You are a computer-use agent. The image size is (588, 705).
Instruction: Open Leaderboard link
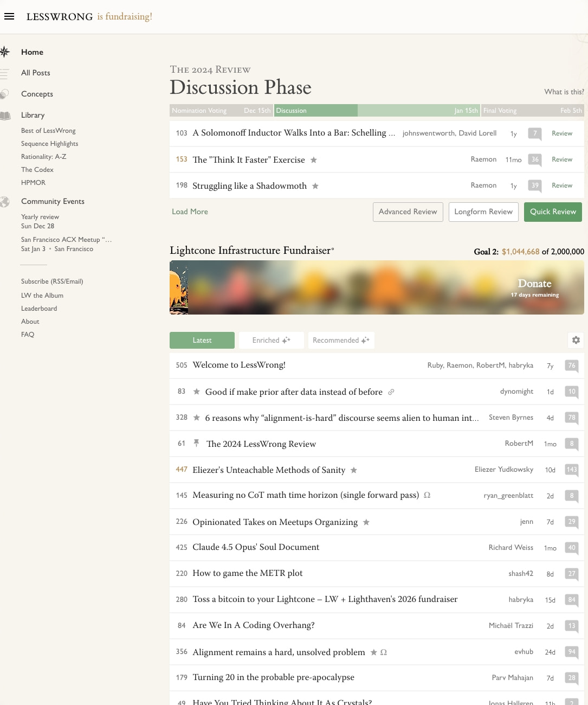coord(39,309)
